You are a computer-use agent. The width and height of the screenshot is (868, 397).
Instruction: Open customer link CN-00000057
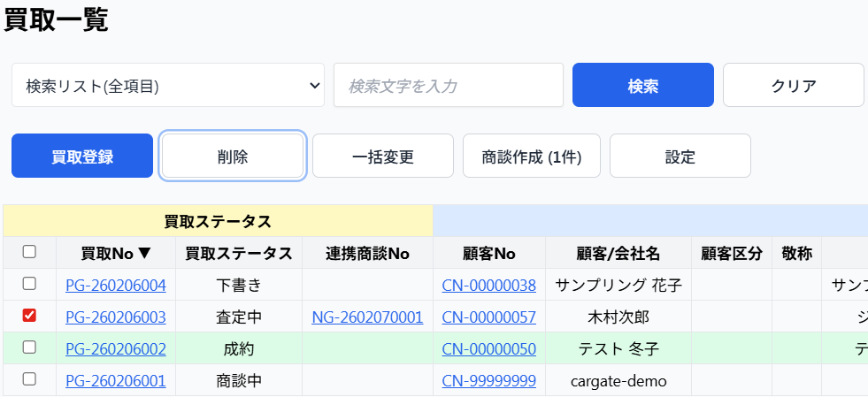click(488, 317)
